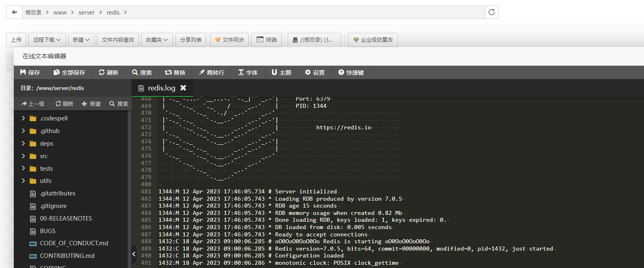
Task: Save the file with 保存
Action: 30,72
